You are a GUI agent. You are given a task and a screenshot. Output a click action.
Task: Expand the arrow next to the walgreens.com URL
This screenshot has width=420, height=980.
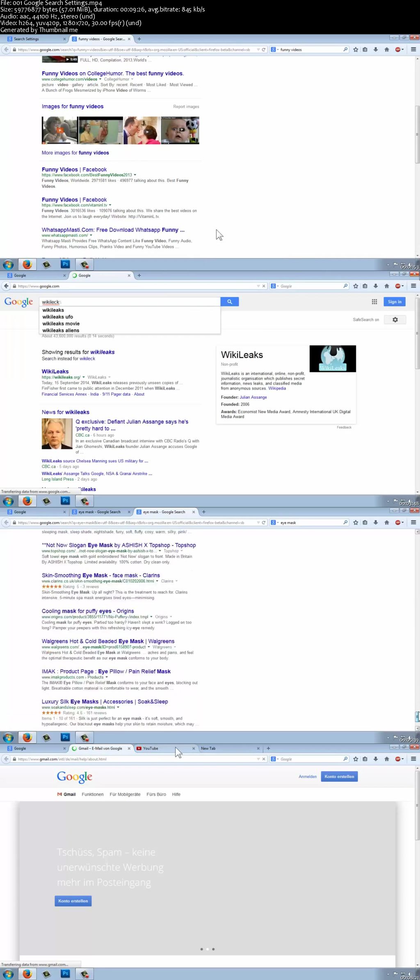(x=149, y=647)
